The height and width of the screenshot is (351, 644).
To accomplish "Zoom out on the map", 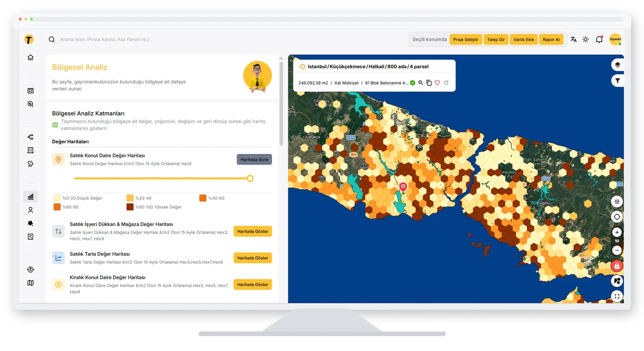I will pyautogui.click(x=617, y=250).
